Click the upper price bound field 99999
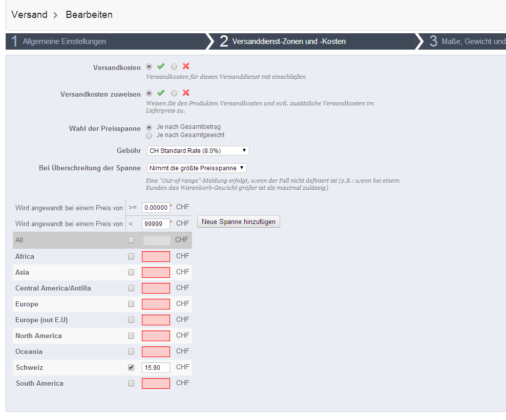The width and height of the screenshot is (506, 420). click(156, 224)
